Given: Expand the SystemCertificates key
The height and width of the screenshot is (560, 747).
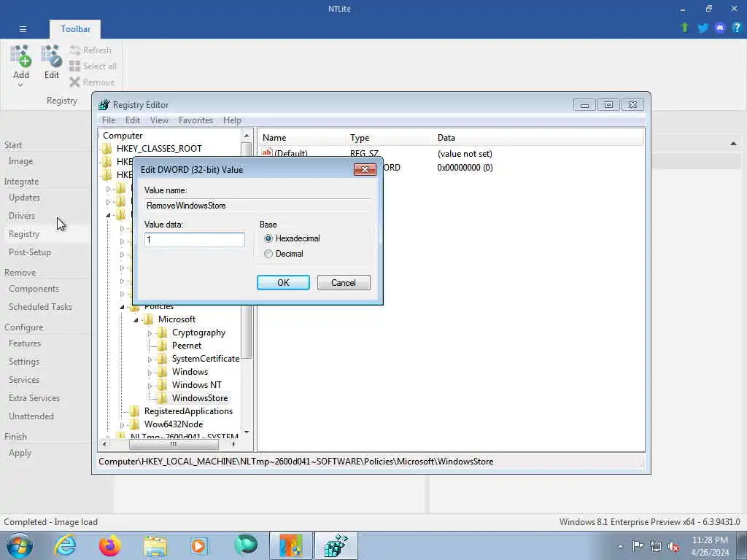Looking at the screenshot, I should (x=150, y=359).
